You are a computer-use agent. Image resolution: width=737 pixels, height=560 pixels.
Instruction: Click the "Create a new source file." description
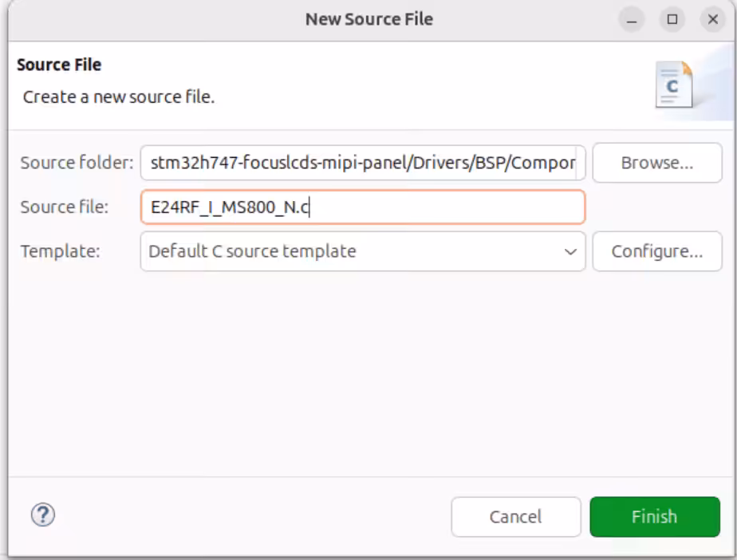119,97
